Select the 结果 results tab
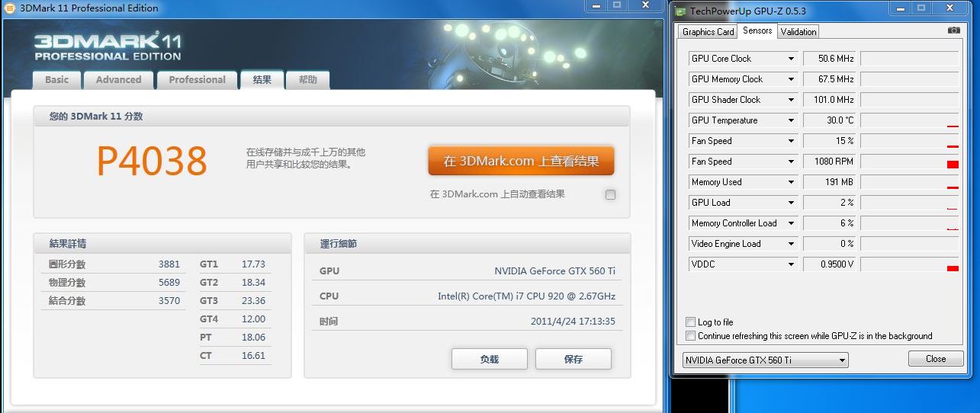This screenshot has width=980, height=413. (x=262, y=79)
